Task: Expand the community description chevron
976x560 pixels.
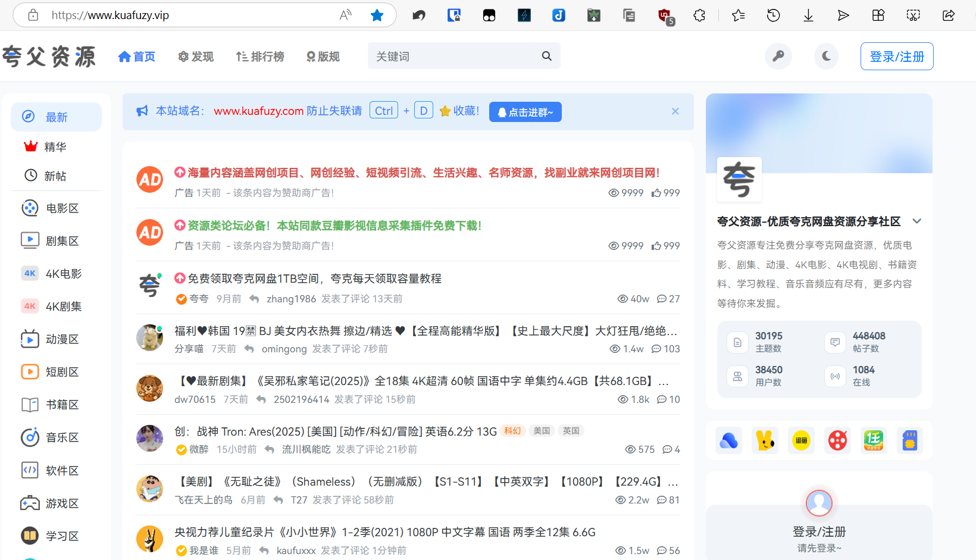Action: pos(916,221)
